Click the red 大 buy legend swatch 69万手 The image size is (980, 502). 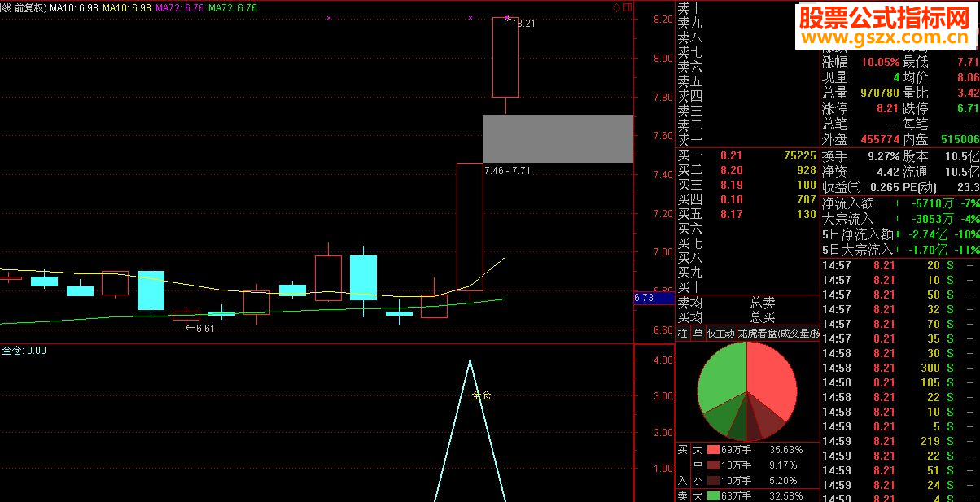pyautogui.click(x=713, y=449)
